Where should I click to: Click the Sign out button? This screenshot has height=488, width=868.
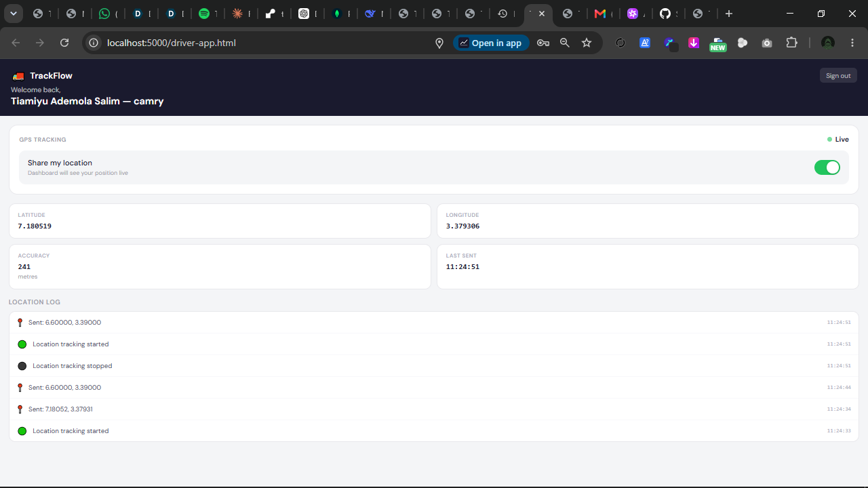(x=838, y=75)
